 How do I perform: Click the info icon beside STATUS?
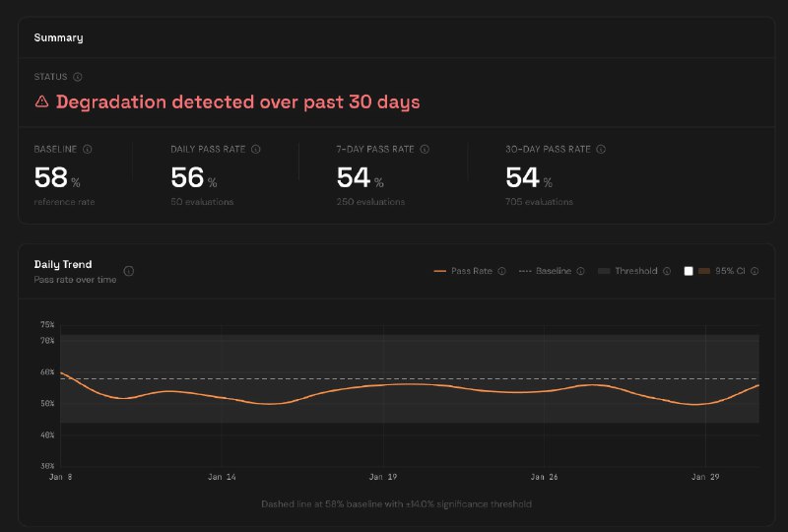pyautogui.click(x=78, y=77)
